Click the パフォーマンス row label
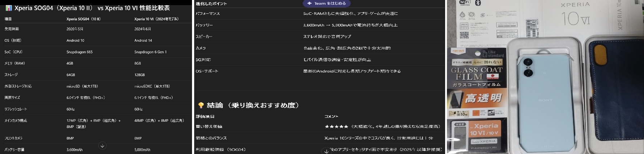Image resolution: width=644 pixels, height=154 pixels. click(x=208, y=14)
